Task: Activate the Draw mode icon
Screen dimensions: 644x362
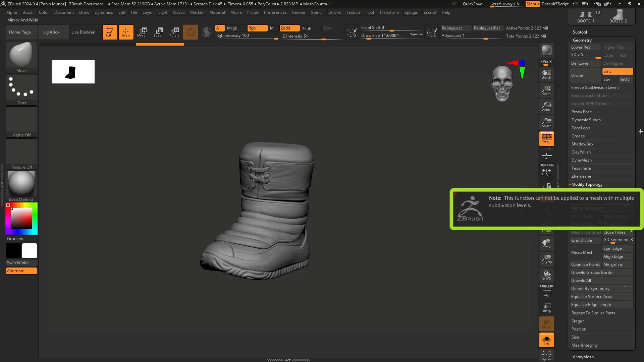Action: pos(126,32)
